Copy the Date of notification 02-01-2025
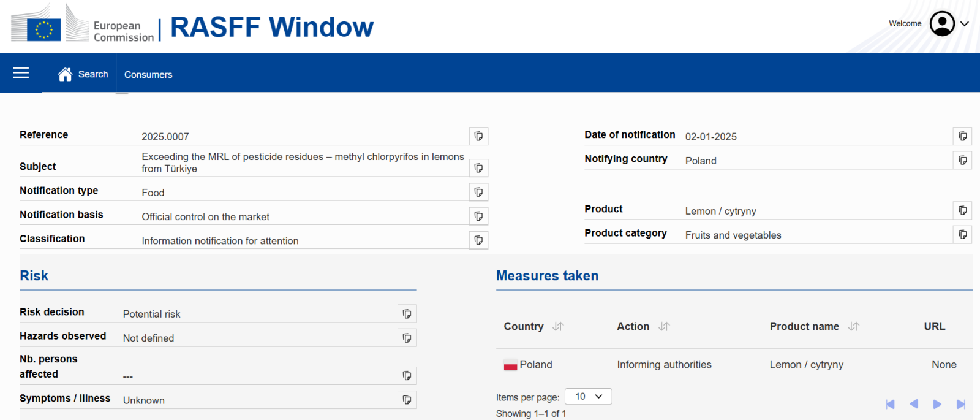 [963, 136]
